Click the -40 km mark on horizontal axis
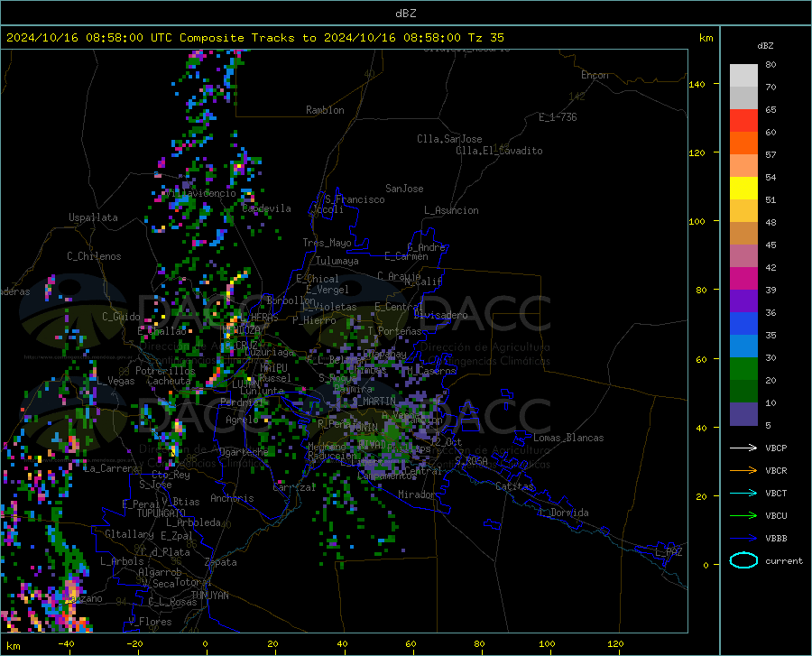 click(x=66, y=644)
